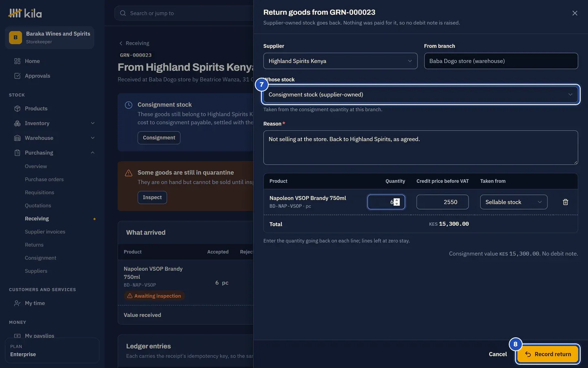Viewport: 588px width, 368px height.
Task: Click the Credit price field showing 2550
Action: click(443, 202)
